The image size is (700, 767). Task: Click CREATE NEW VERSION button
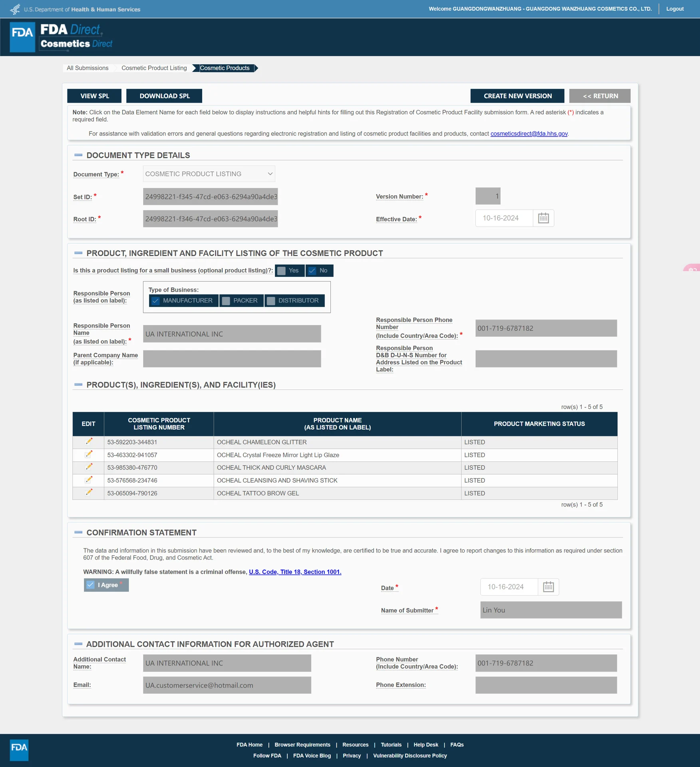pyautogui.click(x=517, y=96)
